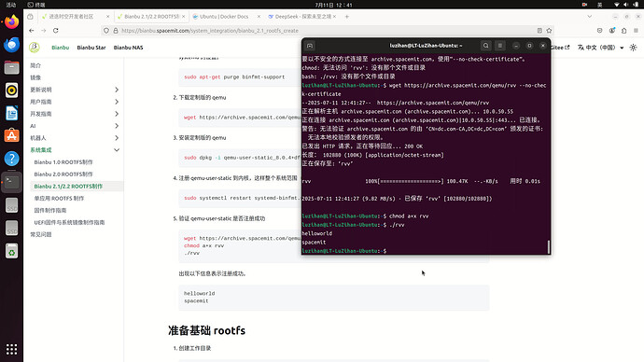Screen dimensions: 644x362
Task: Toggle the site dark/light theme icon
Action: pos(634,48)
